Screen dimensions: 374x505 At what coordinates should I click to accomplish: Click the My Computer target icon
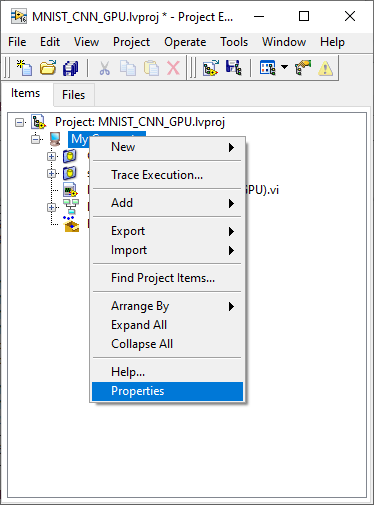pyautogui.click(x=55, y=139)
